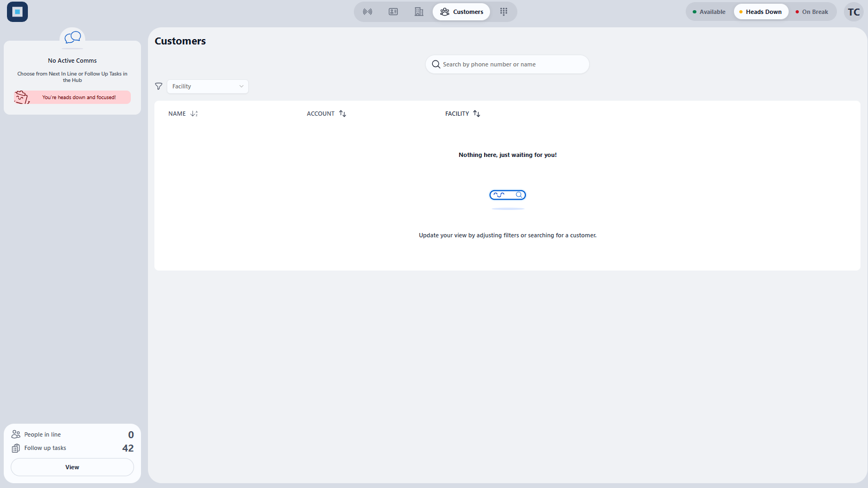868x488 pixels.
Task: Sort table by ACCOUNT column
Action: click(x=327, y=114)
